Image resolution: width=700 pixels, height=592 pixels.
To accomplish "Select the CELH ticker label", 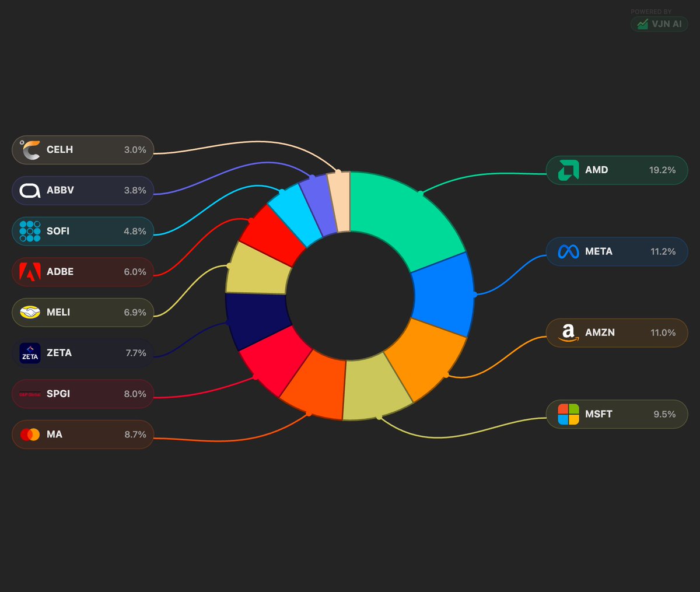I will coord(60,150).
